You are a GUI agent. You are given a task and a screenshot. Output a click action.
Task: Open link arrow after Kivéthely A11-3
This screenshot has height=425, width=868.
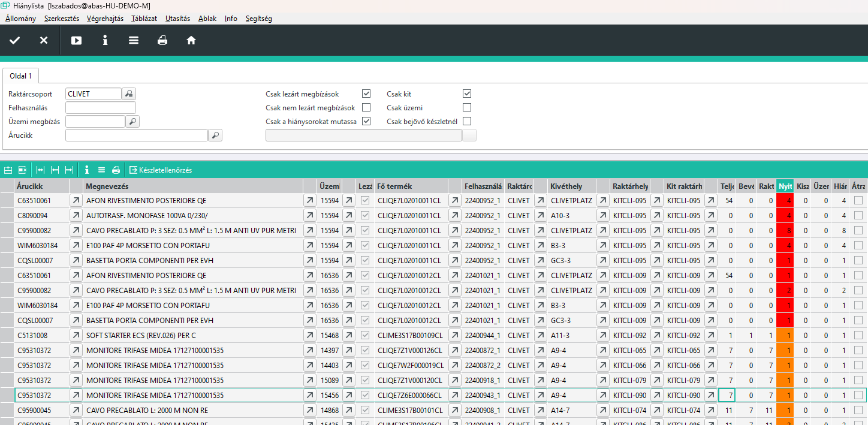pyautogui.click(x=603, y=335)
